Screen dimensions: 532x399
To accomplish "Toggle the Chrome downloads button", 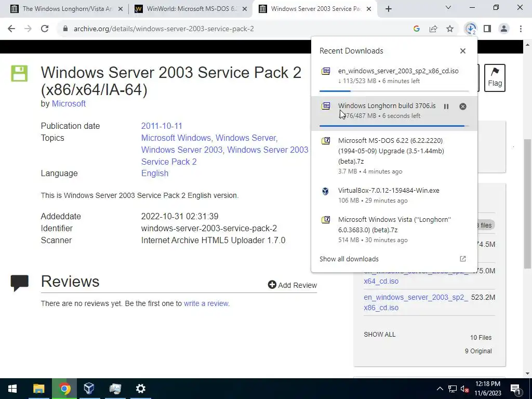I will (x=471, y=29).
